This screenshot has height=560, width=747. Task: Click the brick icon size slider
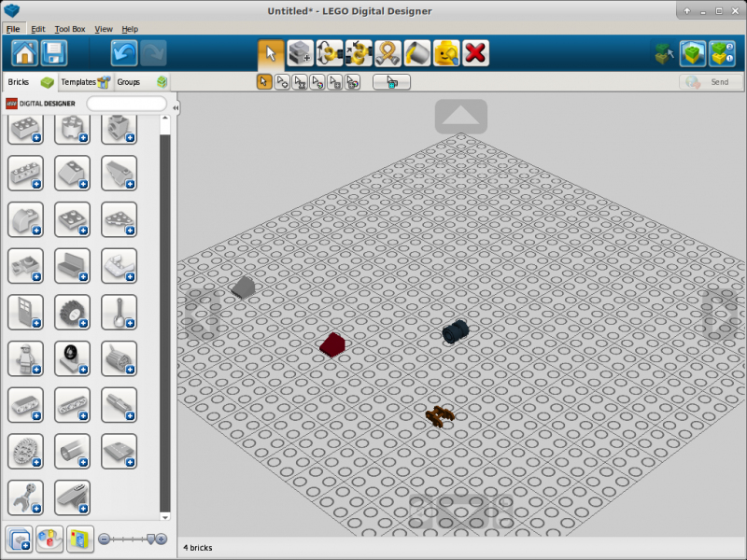coord(132,539)
